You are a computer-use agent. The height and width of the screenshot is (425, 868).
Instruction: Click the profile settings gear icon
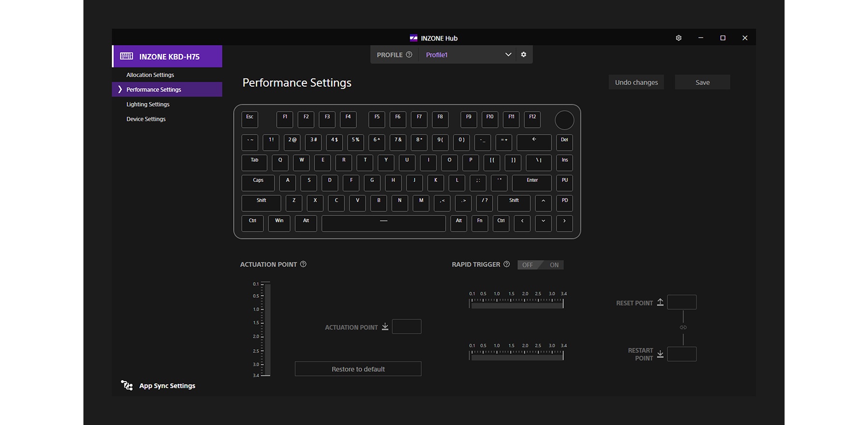[x=524, y=54]
